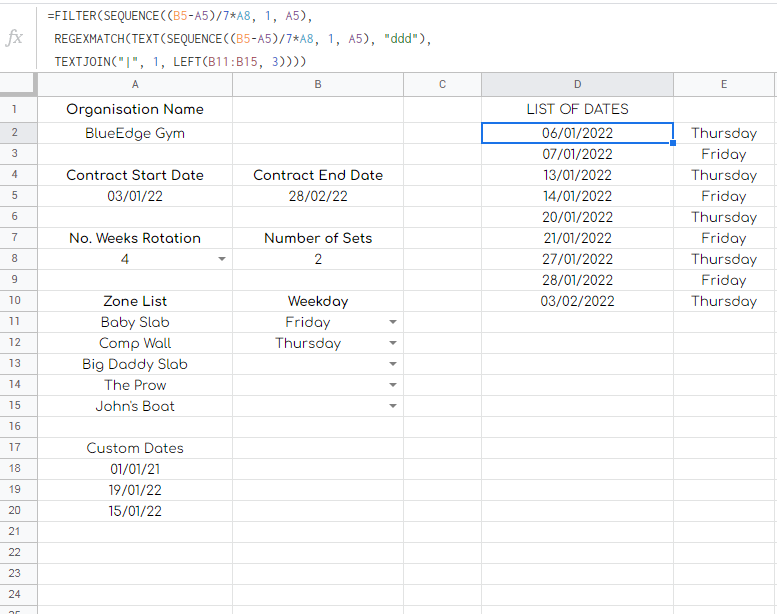777x614 pixels.
Task: Open the Friday weekday dropdown in row 11
Action: pos(393,322)
